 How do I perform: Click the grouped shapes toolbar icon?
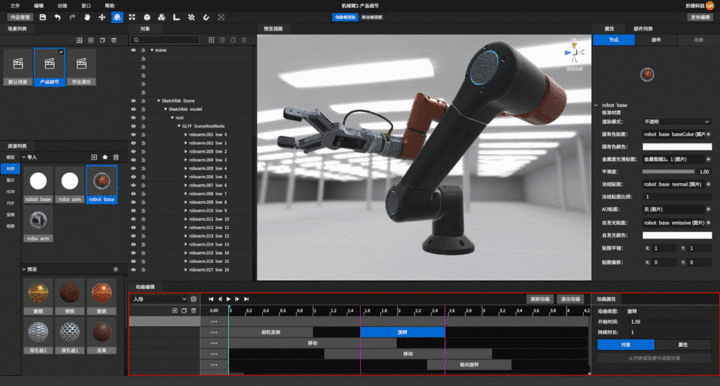(162, 17)
